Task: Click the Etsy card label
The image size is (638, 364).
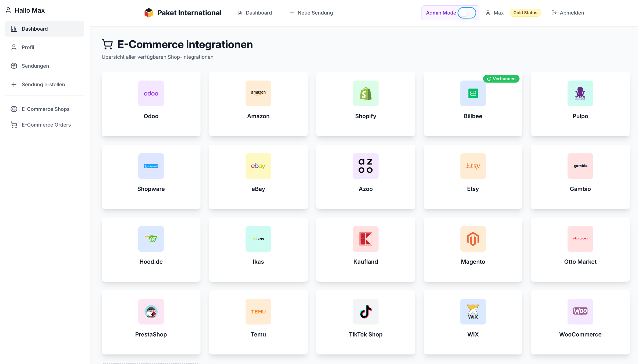Action: [473, 189]
